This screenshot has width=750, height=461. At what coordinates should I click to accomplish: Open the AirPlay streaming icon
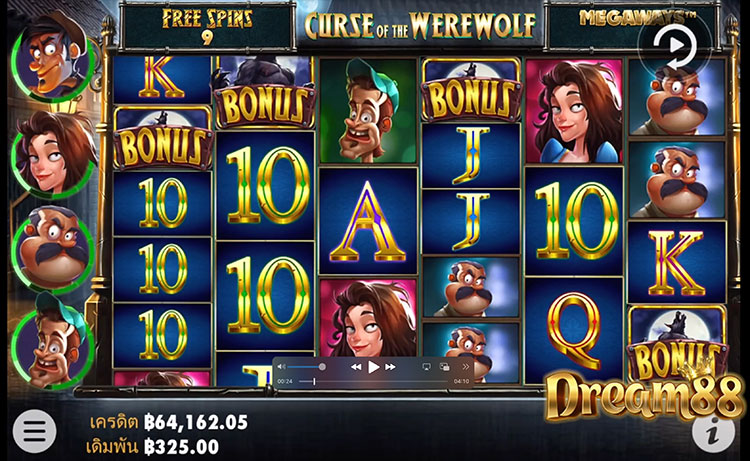click(x=426, y=367)
